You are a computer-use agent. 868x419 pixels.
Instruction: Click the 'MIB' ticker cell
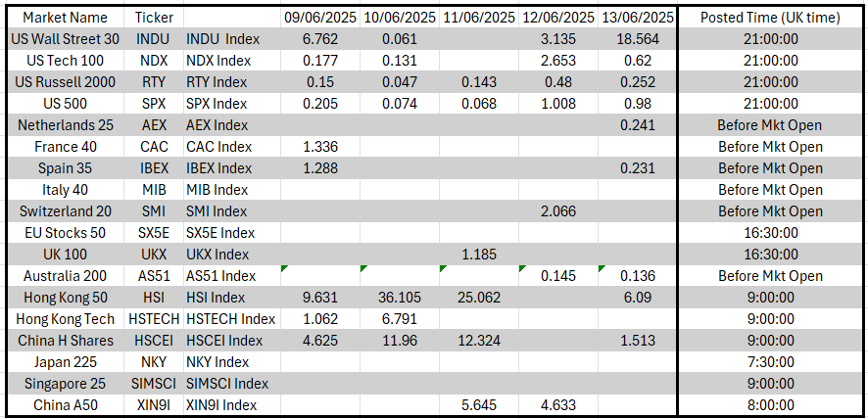tap(154, 190)
